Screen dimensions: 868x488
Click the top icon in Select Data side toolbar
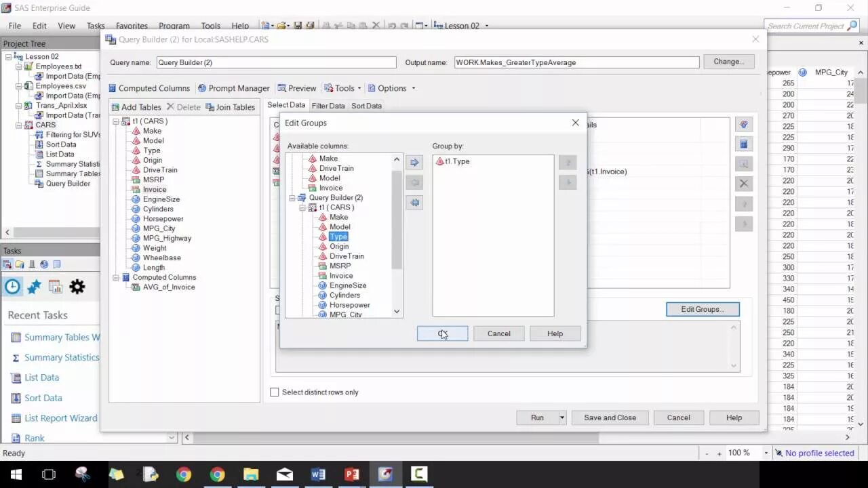pyautogui.click(x=744, y=124)
